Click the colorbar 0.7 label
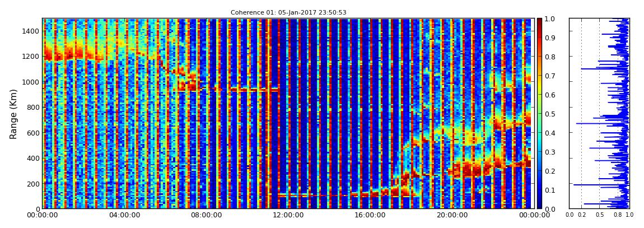Viewport: 644px width, 228px height. tap(550, 76)
